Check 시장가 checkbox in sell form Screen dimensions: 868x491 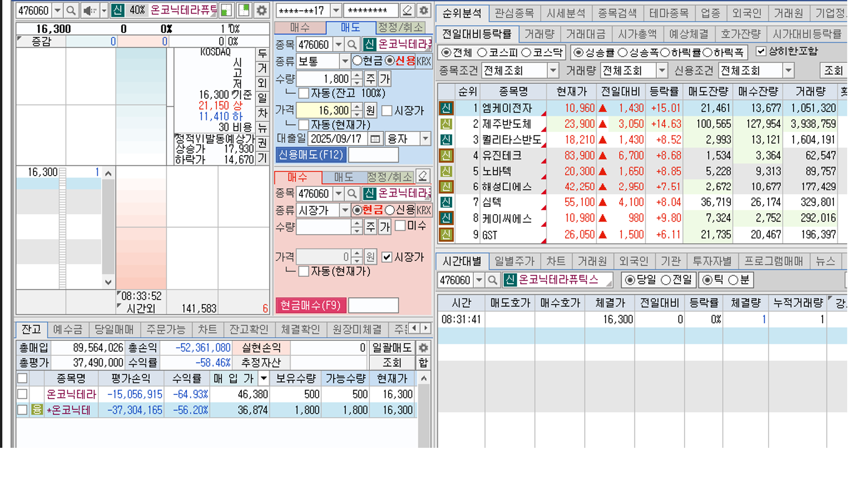[x=387, y=110]
